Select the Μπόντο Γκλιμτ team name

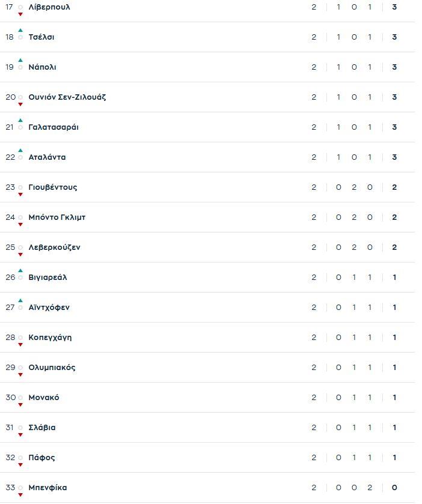click(x=57, y=217)
